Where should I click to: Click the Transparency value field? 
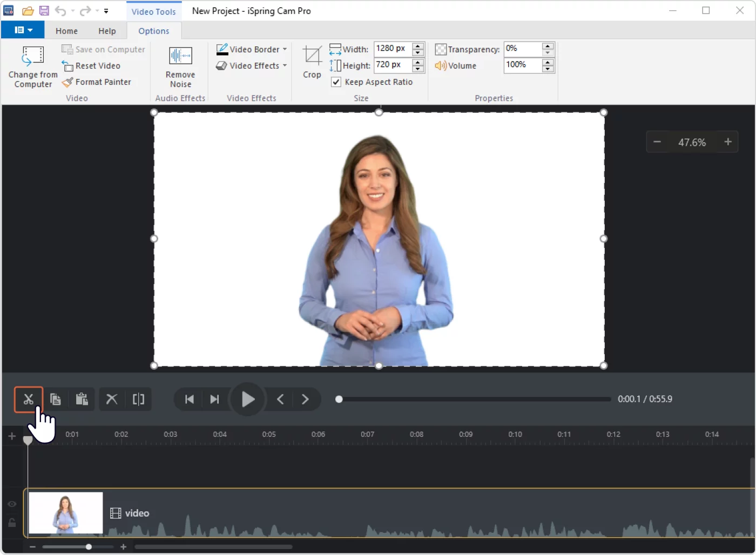522,49
